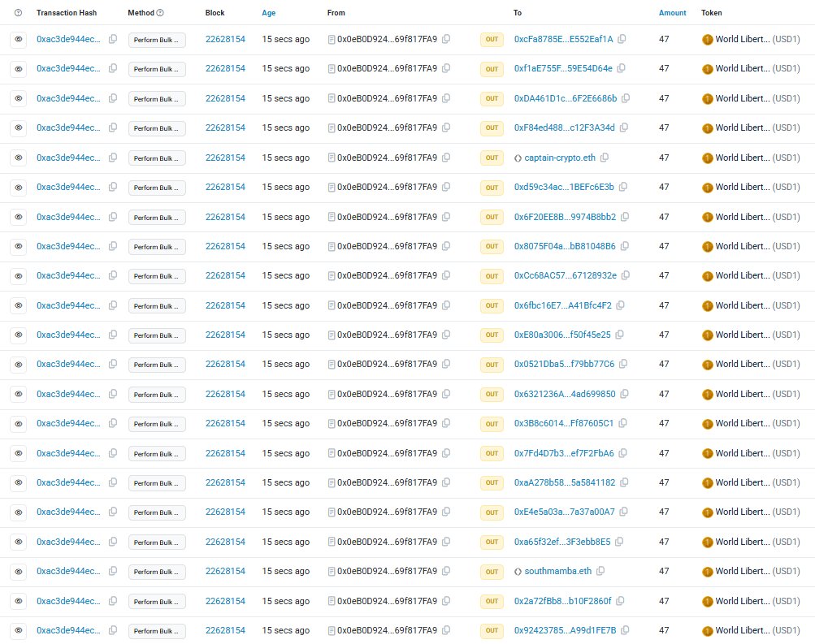Preview transaction in row to 0xDA461D1c...6F2E6686b
This screenshot has width=815, height=644.
click(18, 99)
